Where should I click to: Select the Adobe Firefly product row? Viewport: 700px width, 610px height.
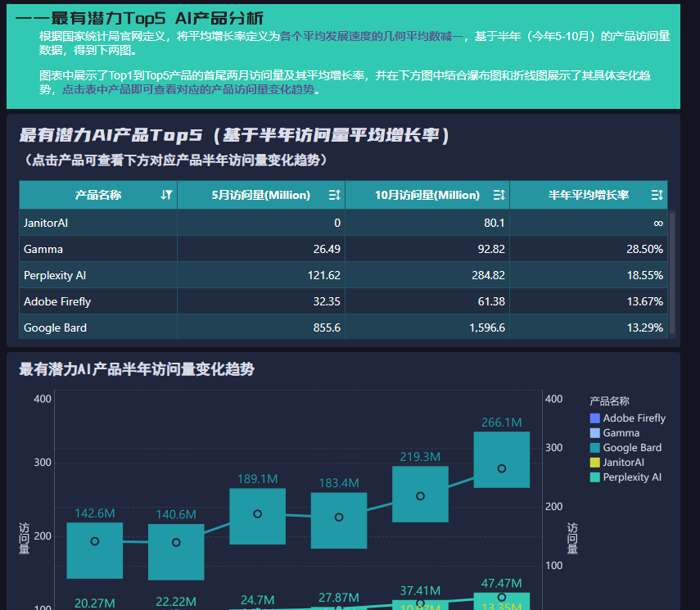(x=343, y=301)
